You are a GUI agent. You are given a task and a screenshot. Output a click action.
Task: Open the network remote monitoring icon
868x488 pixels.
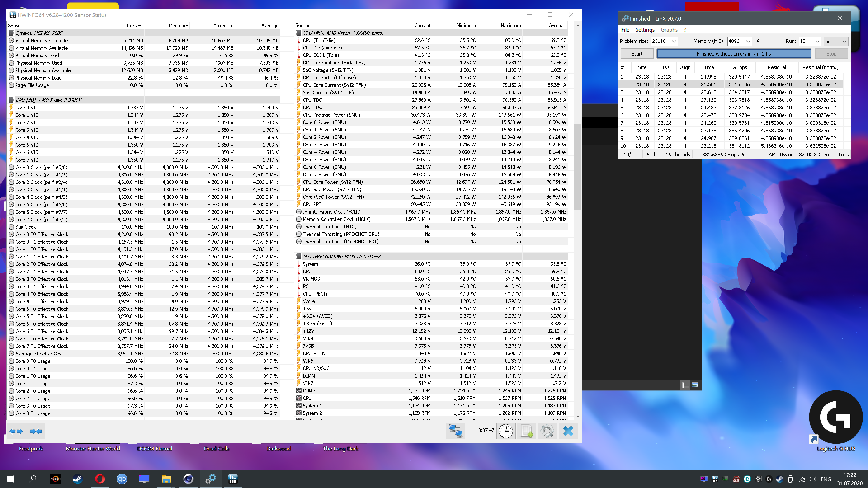click(x=455, y=431)
